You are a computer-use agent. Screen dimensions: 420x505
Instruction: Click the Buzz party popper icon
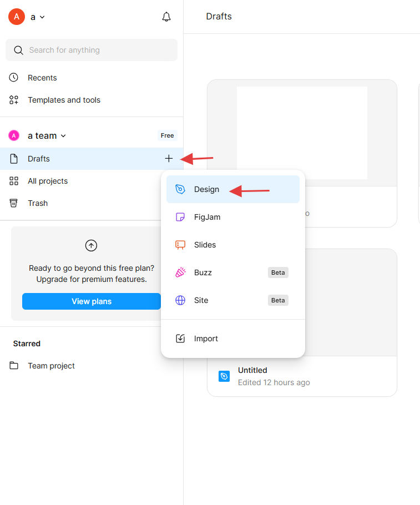click(x=180, y=272)
